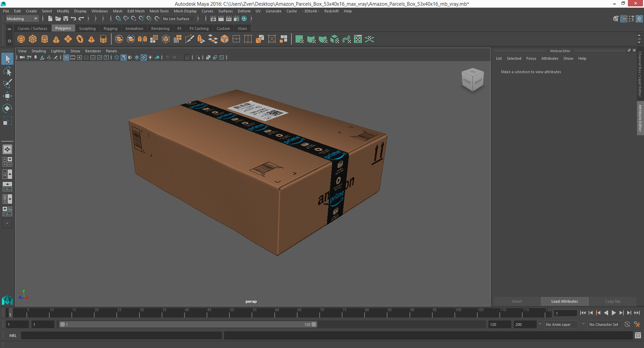Toggle wireframe on shaded in viewport
644x348 pixels.
[x=137, y=57]
